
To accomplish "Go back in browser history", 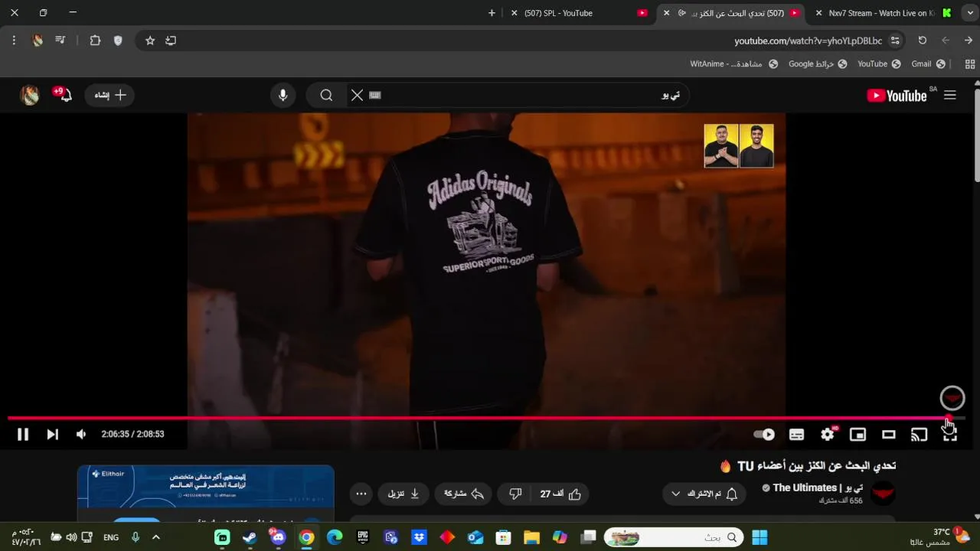I will (x=969, y=41).
